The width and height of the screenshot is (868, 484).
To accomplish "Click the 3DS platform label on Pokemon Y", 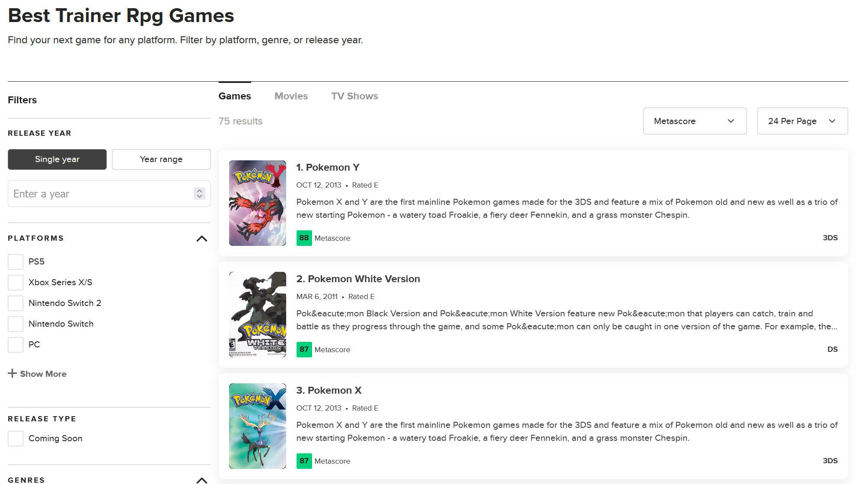I will click(x=830, y=238).
